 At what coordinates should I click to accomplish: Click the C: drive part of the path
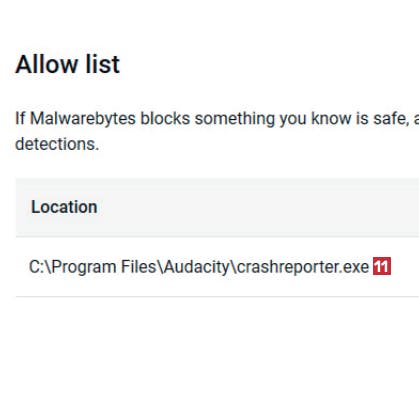(x=37, y=267)
